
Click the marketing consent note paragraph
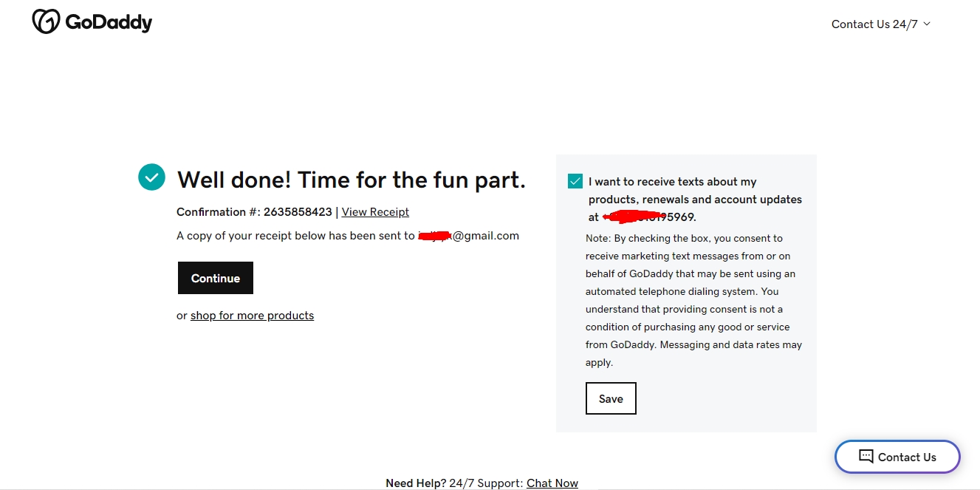coord(693,300)
